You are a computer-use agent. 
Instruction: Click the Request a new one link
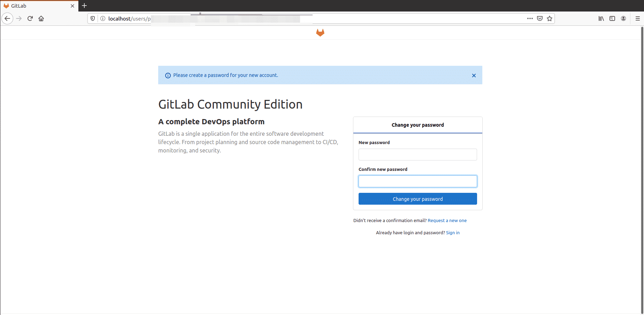447,221
